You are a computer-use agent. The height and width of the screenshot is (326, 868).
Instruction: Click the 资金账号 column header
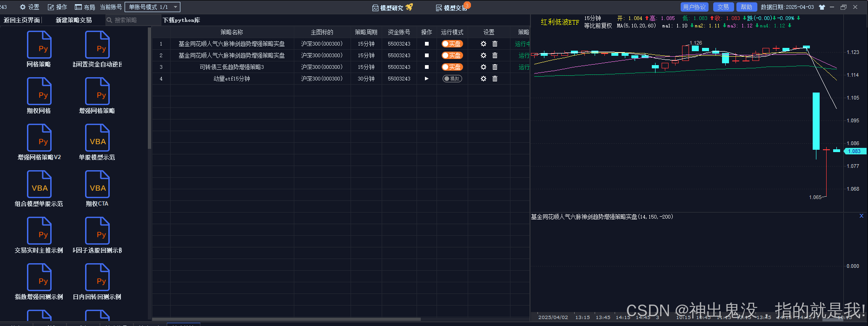tap(399, 32)
